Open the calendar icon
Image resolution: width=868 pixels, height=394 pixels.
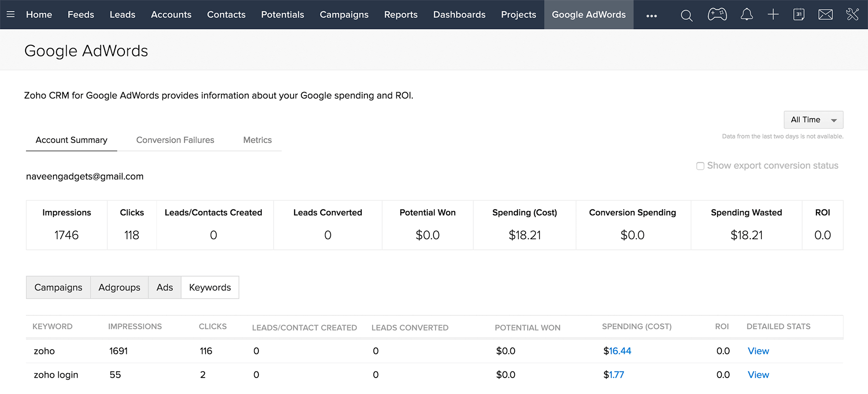799,14
